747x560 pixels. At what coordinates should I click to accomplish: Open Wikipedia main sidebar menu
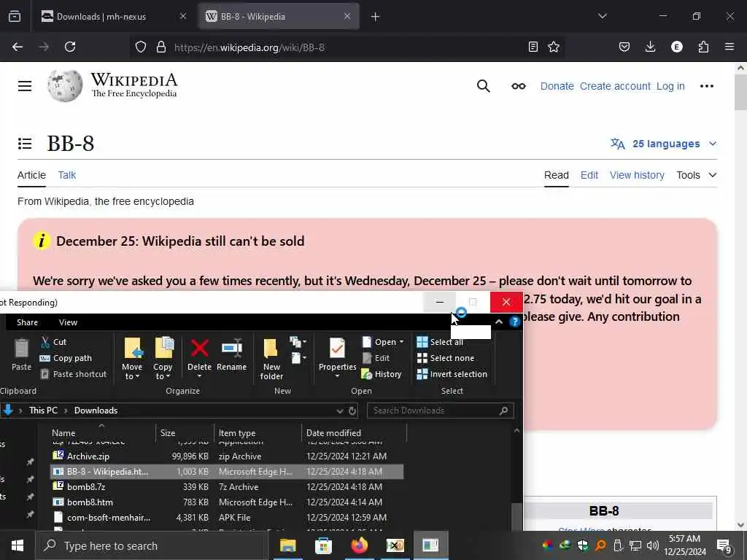(25, 86)
